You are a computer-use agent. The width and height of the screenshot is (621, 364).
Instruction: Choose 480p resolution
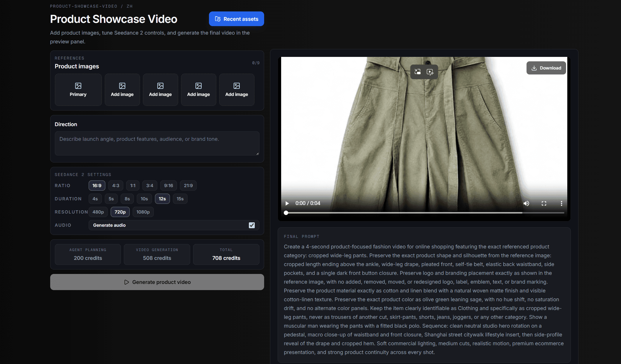98,212
